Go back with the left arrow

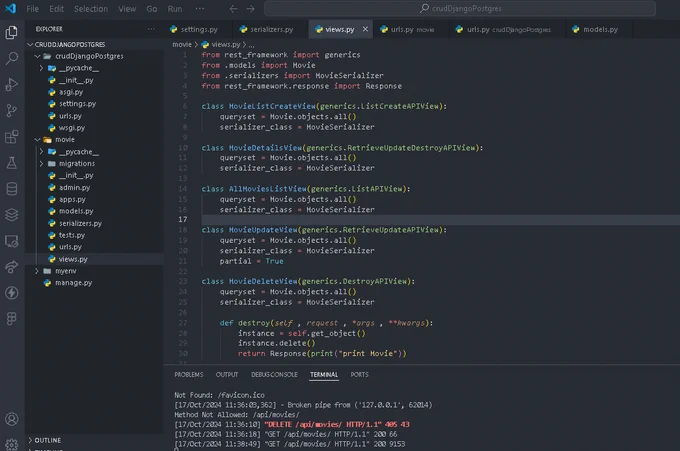tap(233, 9)
